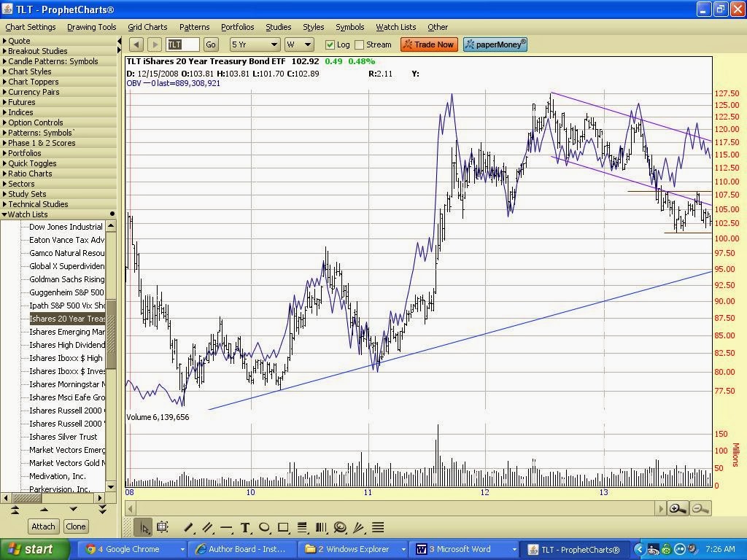Click the Watch Lists header dot
Viewport: 747px width, 560px height.
pos(112,214)
